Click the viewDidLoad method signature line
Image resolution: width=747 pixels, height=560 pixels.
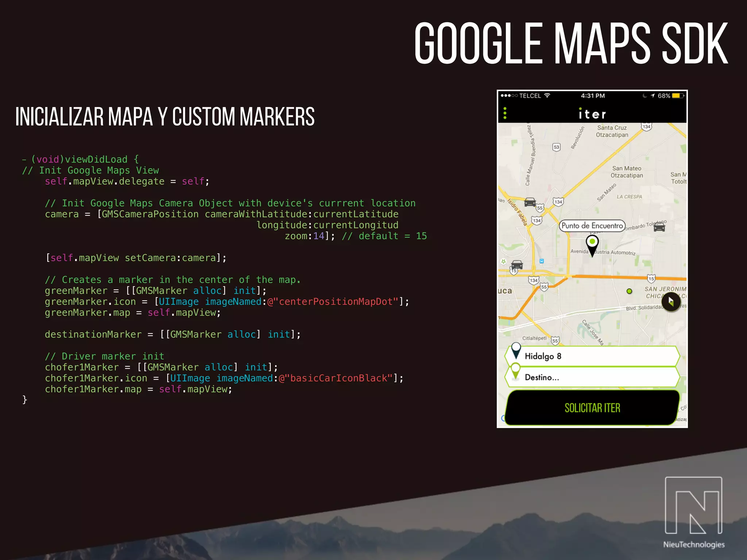coord(81,159)
